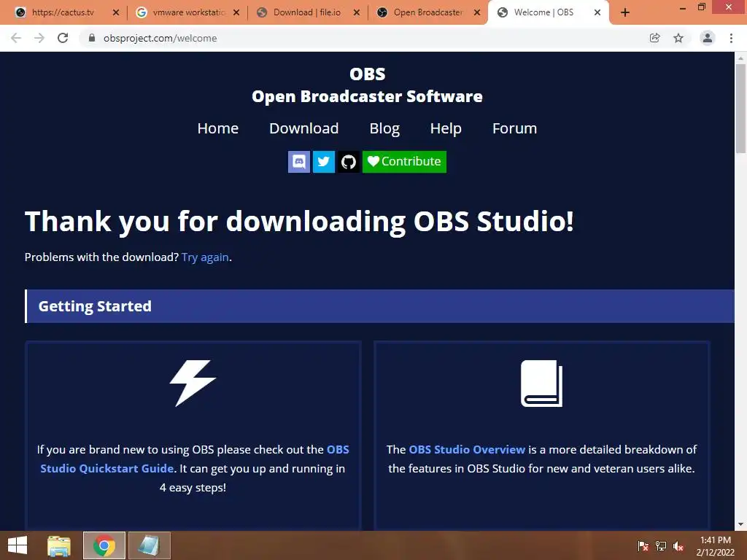747x560 pixels.
Task: Click the OBS site title heading
Action: [x=368, y=85]
